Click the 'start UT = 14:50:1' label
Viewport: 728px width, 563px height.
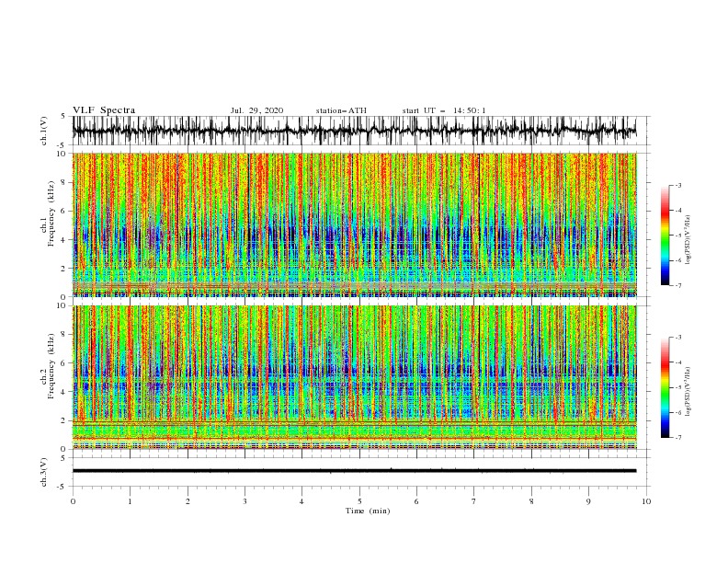(x=444, y=110)
